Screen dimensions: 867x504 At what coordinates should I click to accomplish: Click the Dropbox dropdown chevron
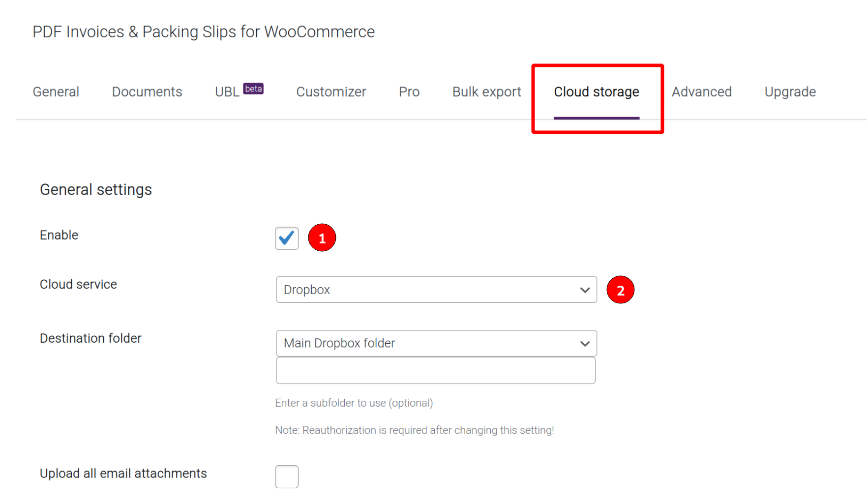tap(585, 290)
